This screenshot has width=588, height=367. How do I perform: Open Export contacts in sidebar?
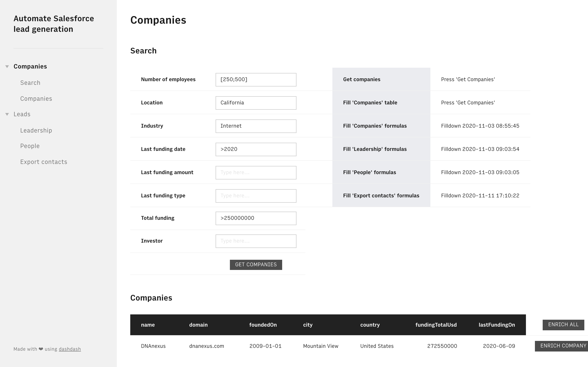click(43, 162)
